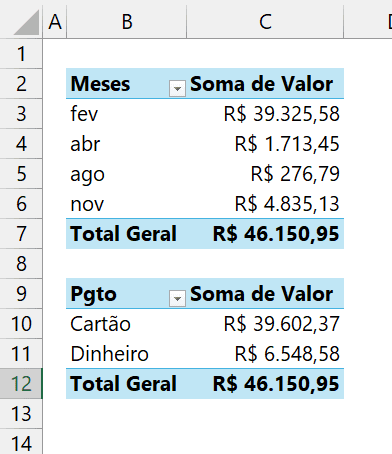Click the R$ 276,79 cell
The image size is (392, 454).
tap(265, 174)
